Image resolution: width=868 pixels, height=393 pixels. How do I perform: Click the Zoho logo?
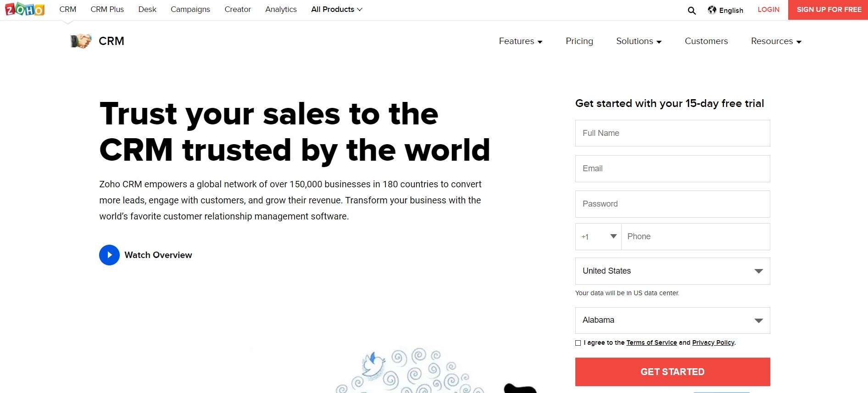[24, 9]
